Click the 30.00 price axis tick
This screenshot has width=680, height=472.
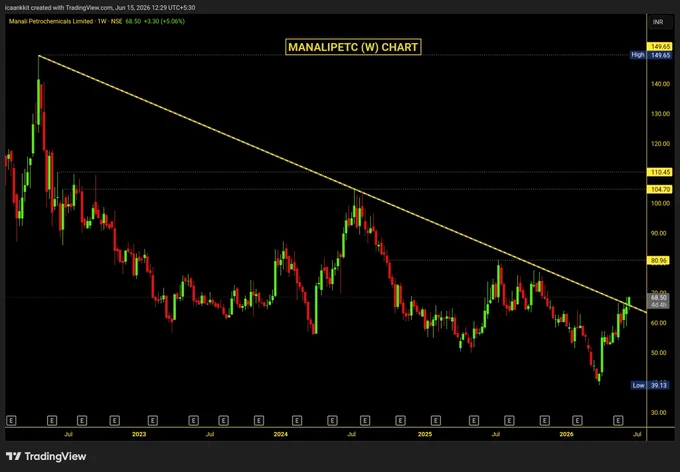click(659, 413)
